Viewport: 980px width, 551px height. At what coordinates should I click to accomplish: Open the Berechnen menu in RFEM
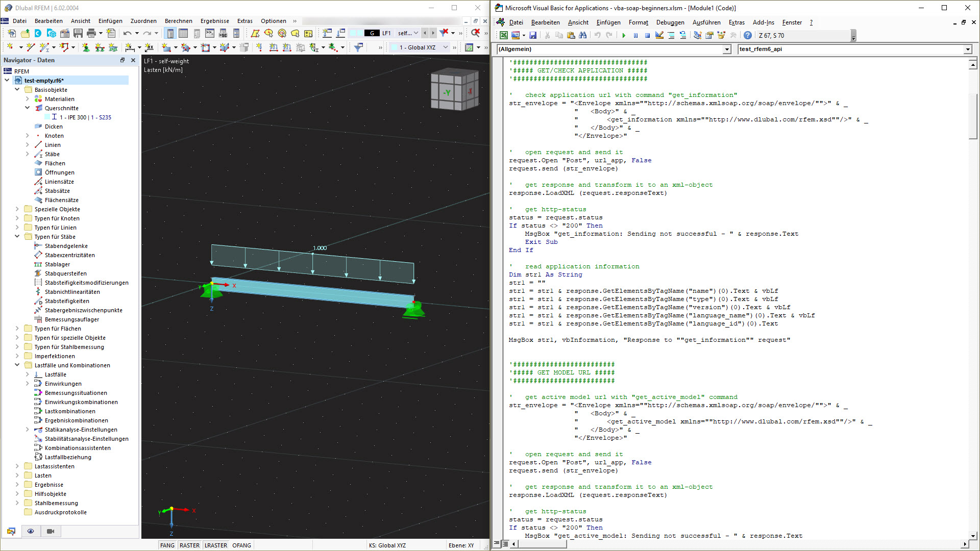(178, 21)
